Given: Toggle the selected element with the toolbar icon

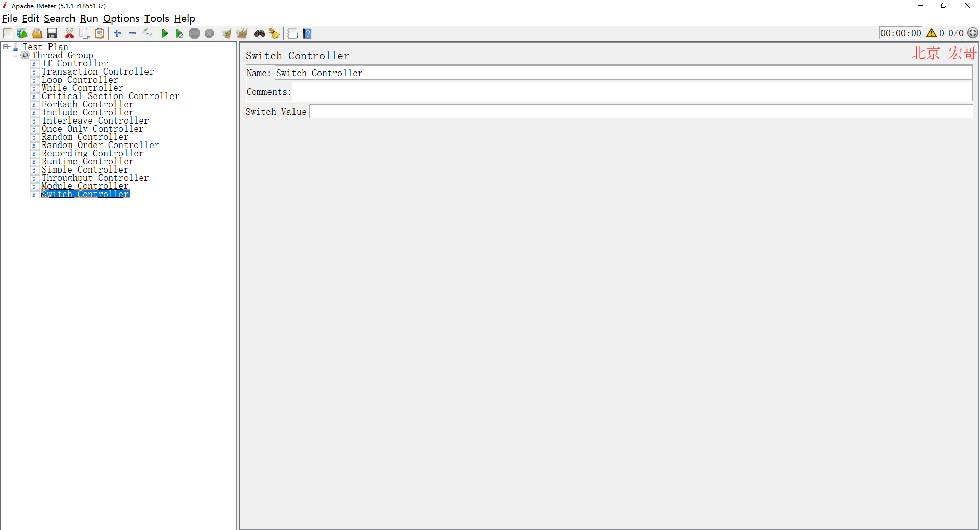Looking at the screenshot, I should point(148,33).
